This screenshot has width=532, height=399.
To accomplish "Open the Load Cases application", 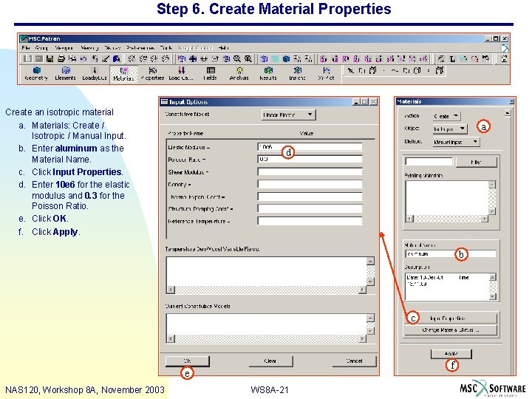I will 181,74.
